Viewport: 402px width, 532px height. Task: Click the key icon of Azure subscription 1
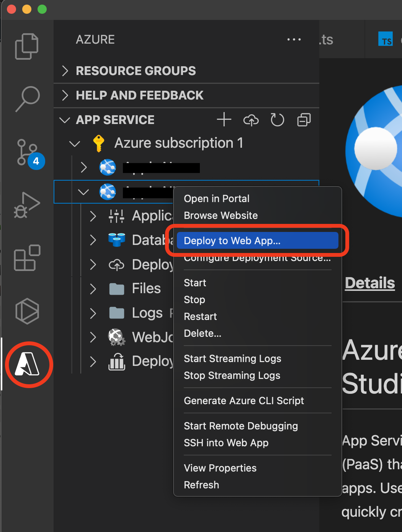tap(99, 143)
